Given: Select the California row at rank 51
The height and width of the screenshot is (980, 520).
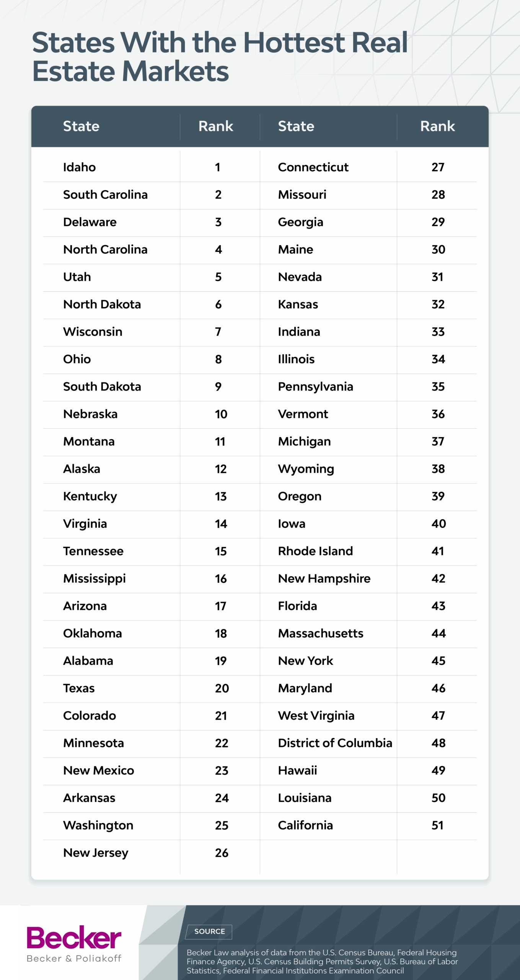Looking at the screenshot, I should (305, 825).
